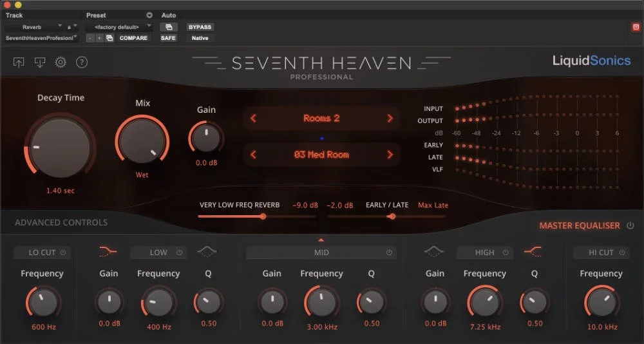Select next reverb bank right of Rooms 2
Viewport: 644px width, 344px height.
[390, 119]
